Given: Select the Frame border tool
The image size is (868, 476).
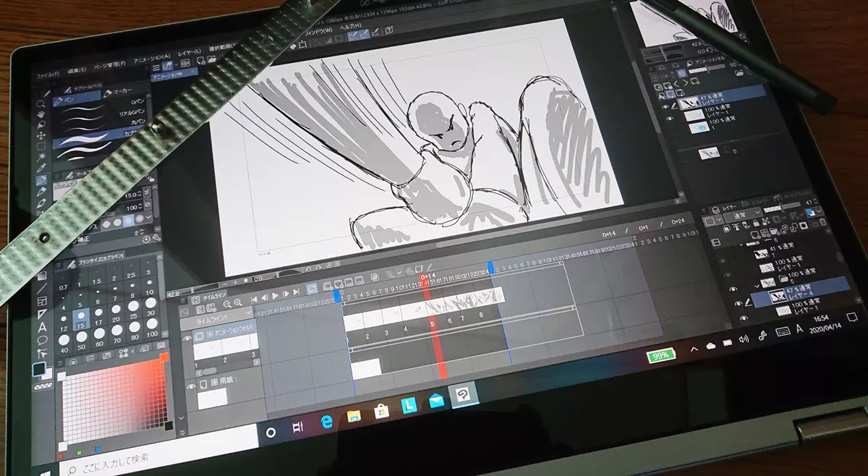Looking at the screenshot, I should tap(42, 301).
